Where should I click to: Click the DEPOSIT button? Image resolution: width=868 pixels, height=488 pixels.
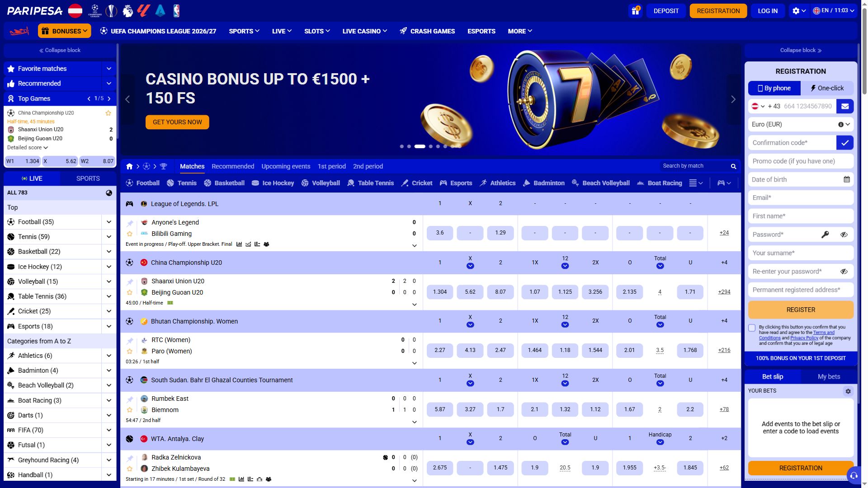click(666, 11)
